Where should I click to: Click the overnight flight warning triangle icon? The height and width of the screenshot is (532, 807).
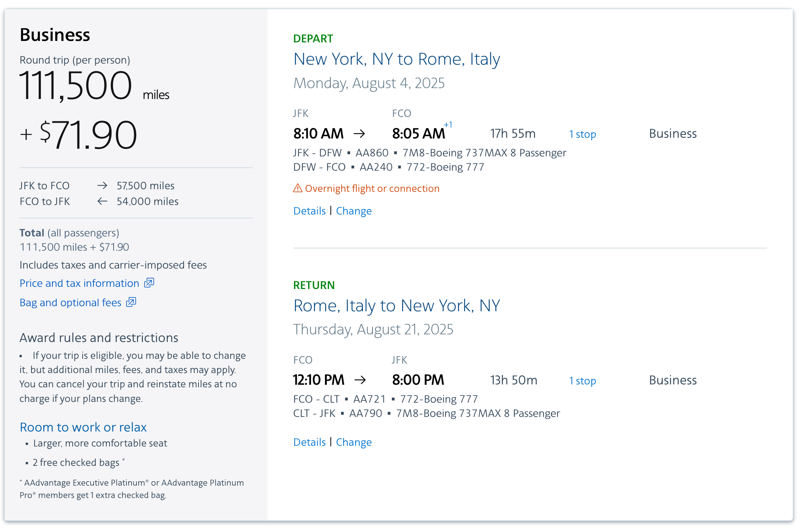tap(298, 188)
